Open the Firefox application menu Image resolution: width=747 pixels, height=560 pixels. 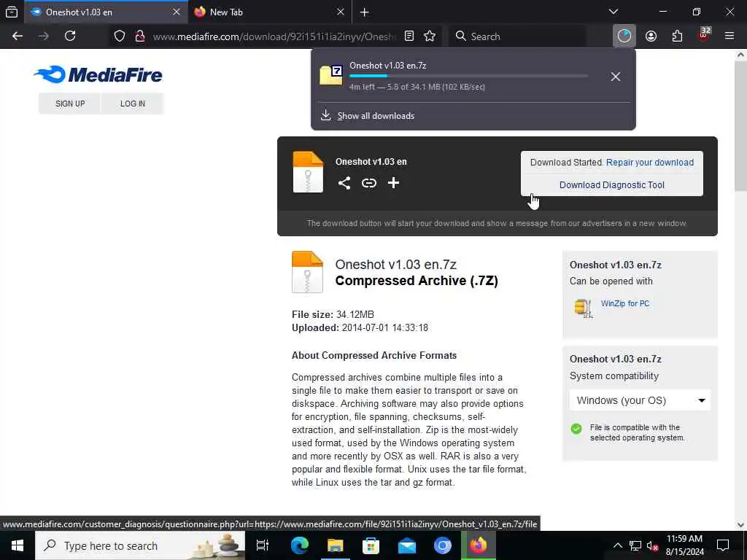(729, 36)
